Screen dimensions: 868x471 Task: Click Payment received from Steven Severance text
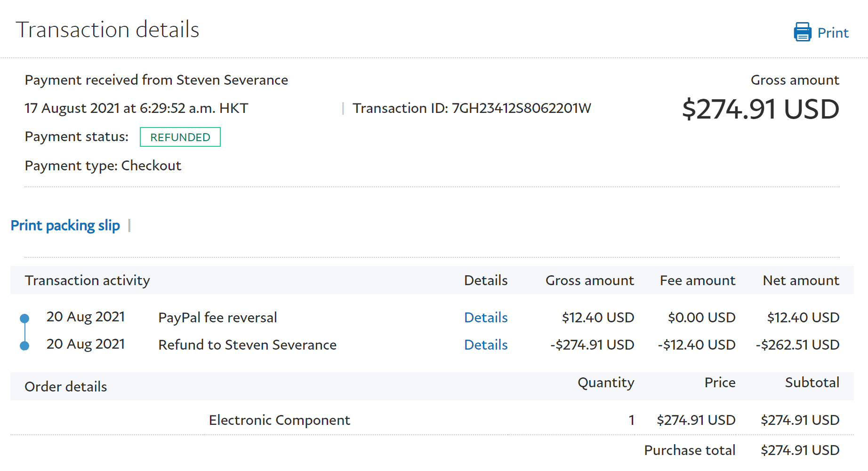click(156, 80)
